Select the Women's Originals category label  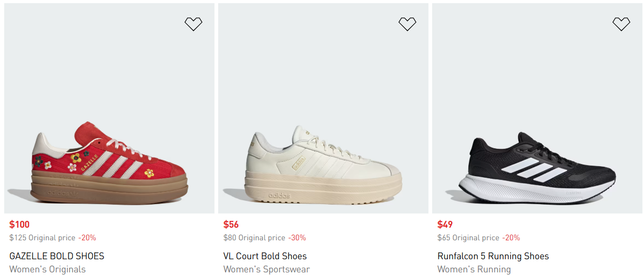pos(47,269)
